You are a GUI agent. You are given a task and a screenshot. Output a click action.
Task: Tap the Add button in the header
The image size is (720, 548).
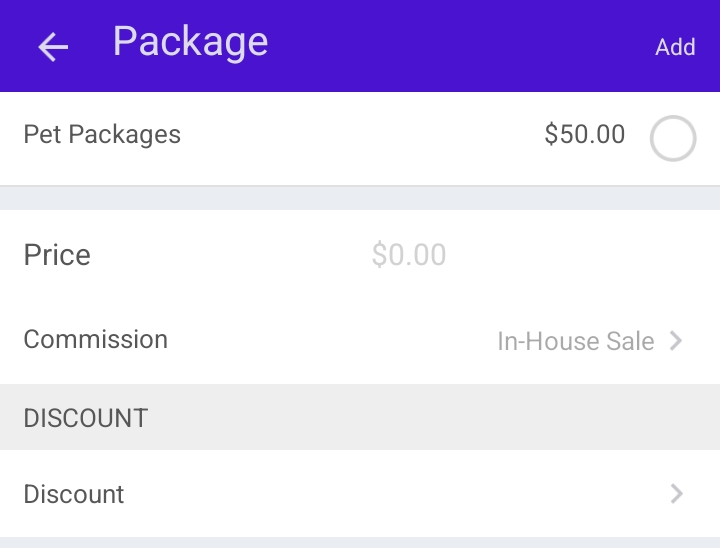click(675, 47)
